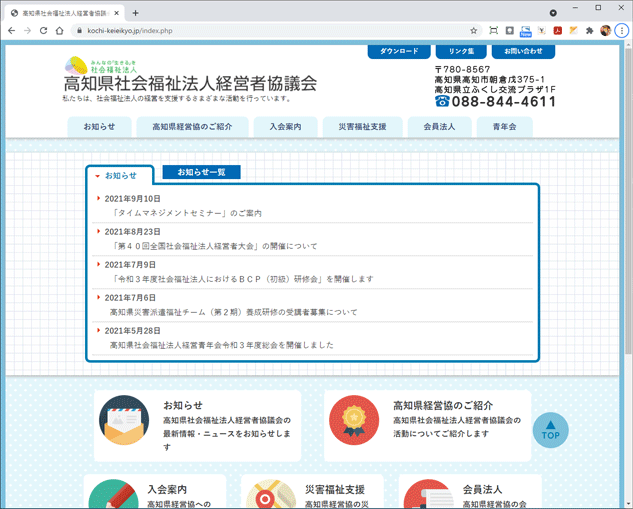Open 会員法人 navigation item

pos(440,127)
